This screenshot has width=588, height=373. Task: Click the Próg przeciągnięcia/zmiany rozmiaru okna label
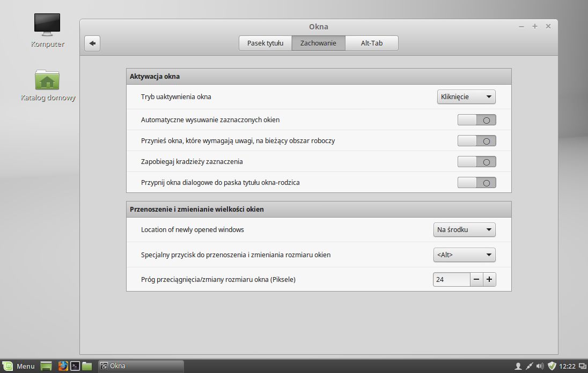(218, 279)
